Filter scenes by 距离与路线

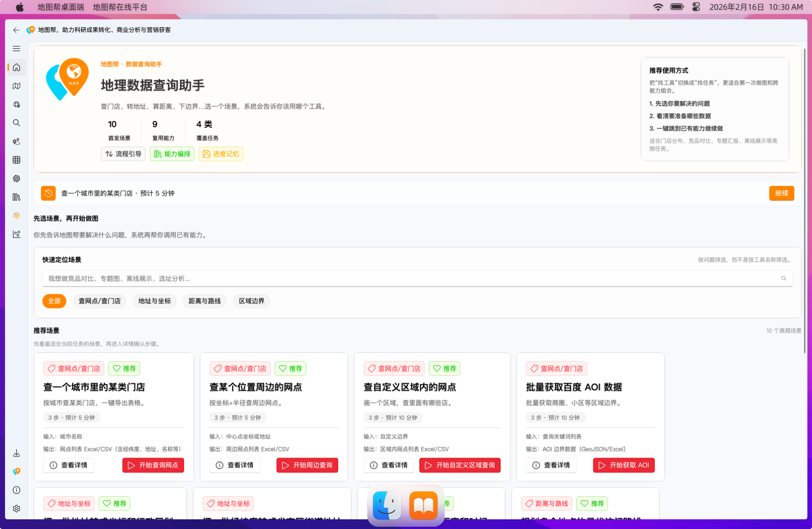point(204,301)
